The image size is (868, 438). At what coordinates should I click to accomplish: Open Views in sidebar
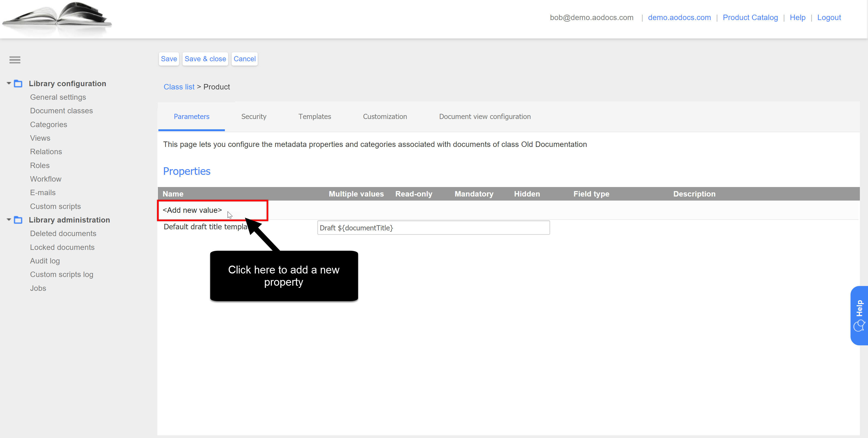click(x=40, y=138)
